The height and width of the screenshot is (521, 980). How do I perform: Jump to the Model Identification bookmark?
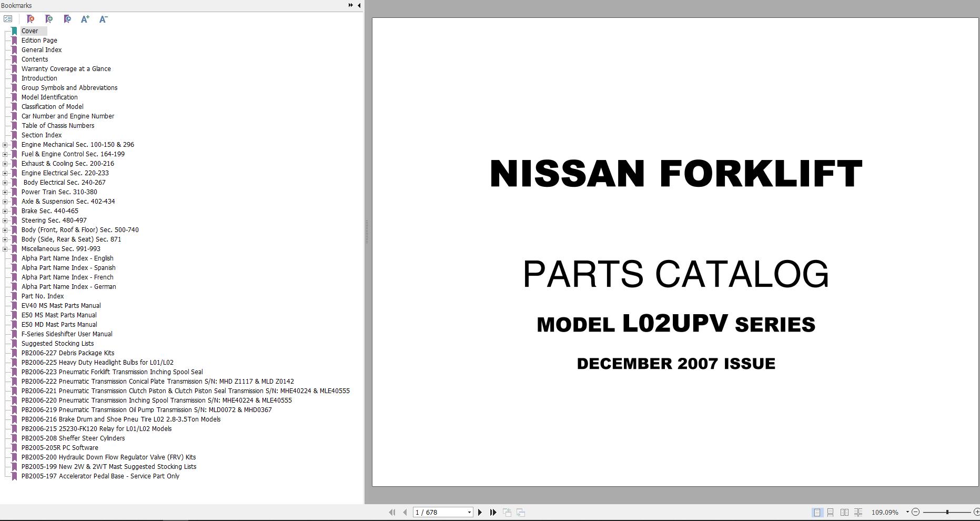pos(49,97)
